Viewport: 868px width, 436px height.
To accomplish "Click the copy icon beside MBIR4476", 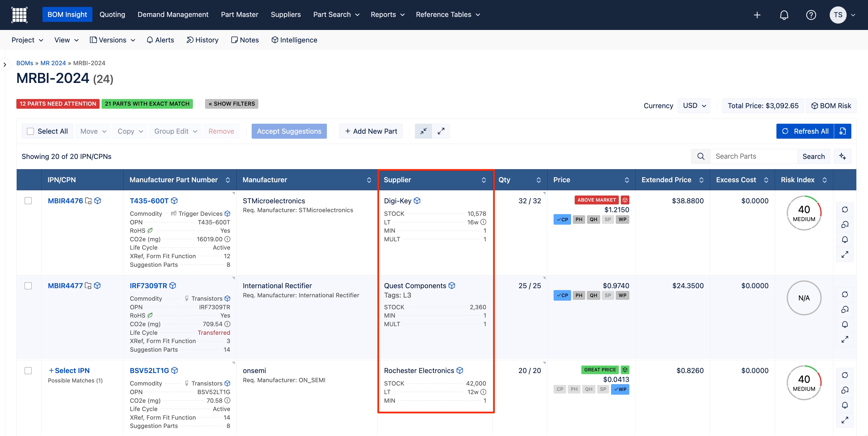I will tap(88, 201).
